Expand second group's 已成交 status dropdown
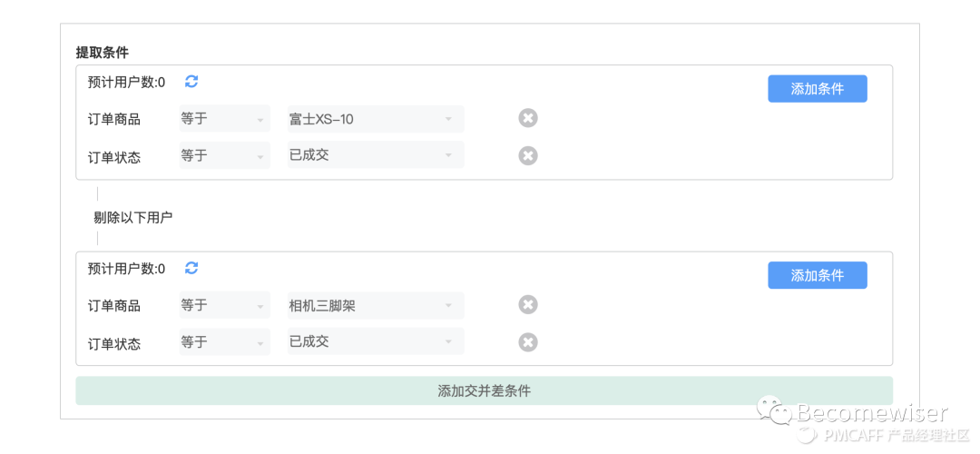The height and width of the screenshot is (454, 980). [x=376, y=341]
